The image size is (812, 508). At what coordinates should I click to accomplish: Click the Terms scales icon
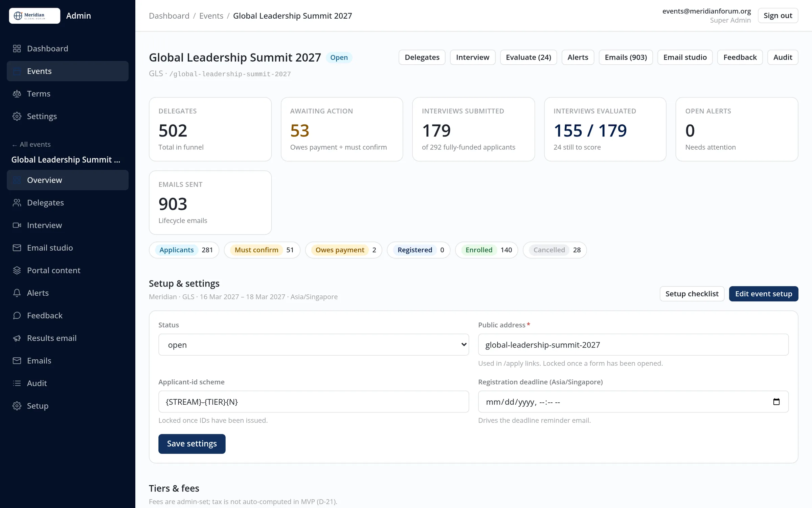click(17, 94)
